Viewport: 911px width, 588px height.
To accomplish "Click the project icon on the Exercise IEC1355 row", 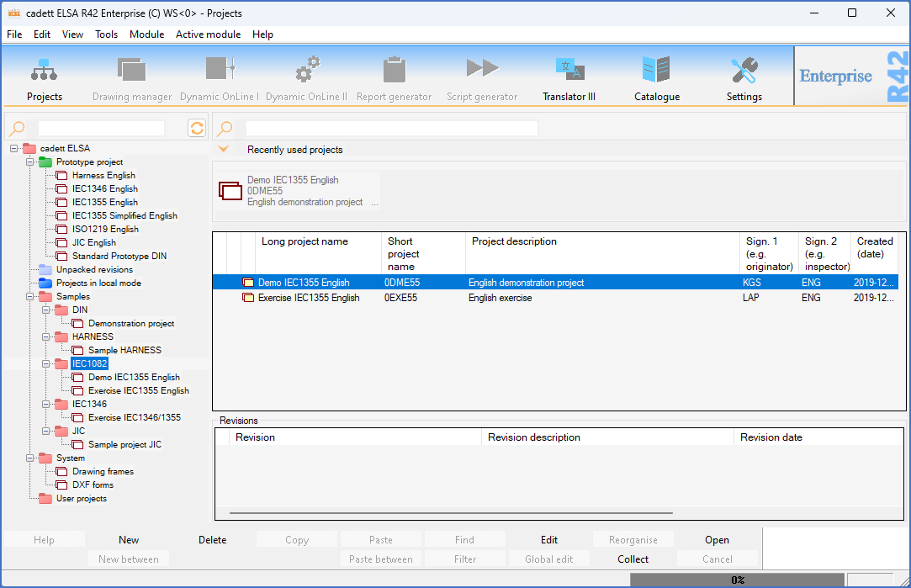I will [247, 297].
